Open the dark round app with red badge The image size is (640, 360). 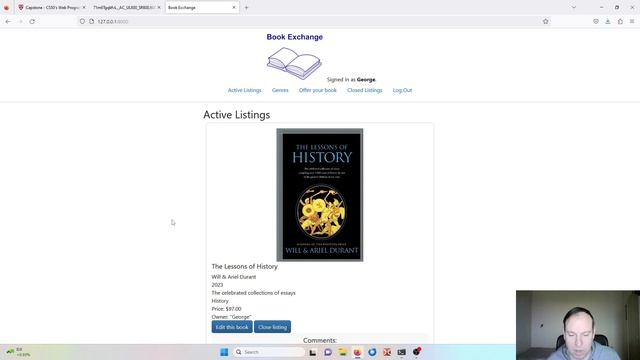417,351
